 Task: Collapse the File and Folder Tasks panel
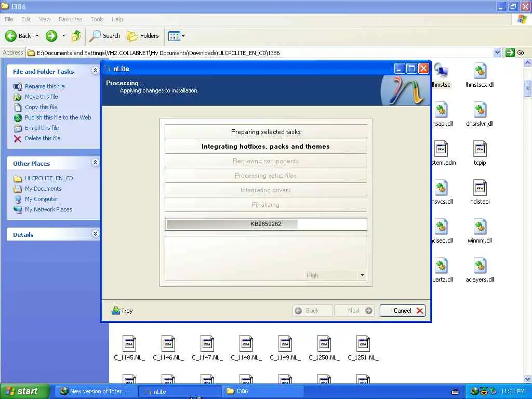(95, 71)
